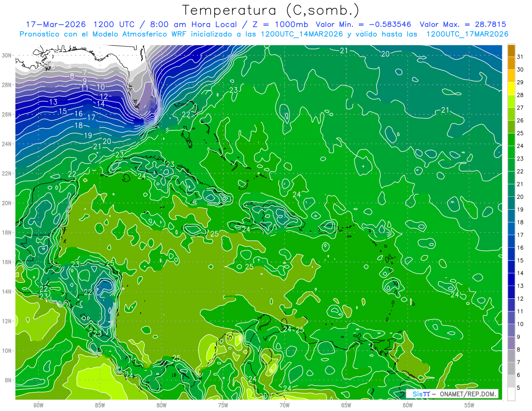Screen dimensions: 532x411
Task: Click the value 5 on the color bar
Action: pyautogui.click(x=519, y=388)
